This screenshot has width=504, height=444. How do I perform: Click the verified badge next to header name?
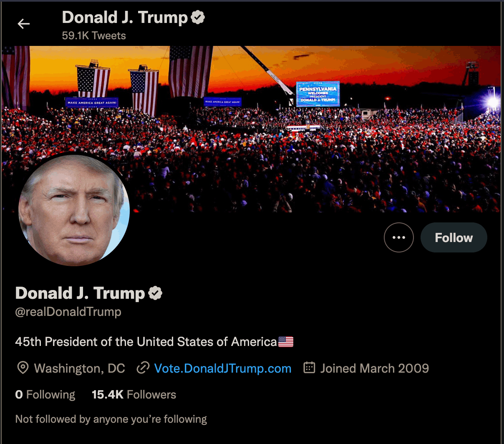pos(198,18)
